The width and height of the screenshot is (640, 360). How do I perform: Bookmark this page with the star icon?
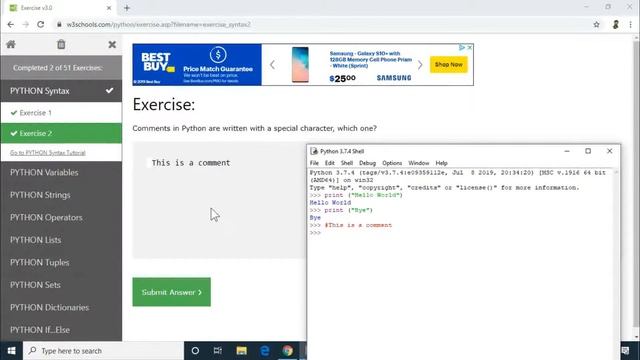[x=596, y=24]
